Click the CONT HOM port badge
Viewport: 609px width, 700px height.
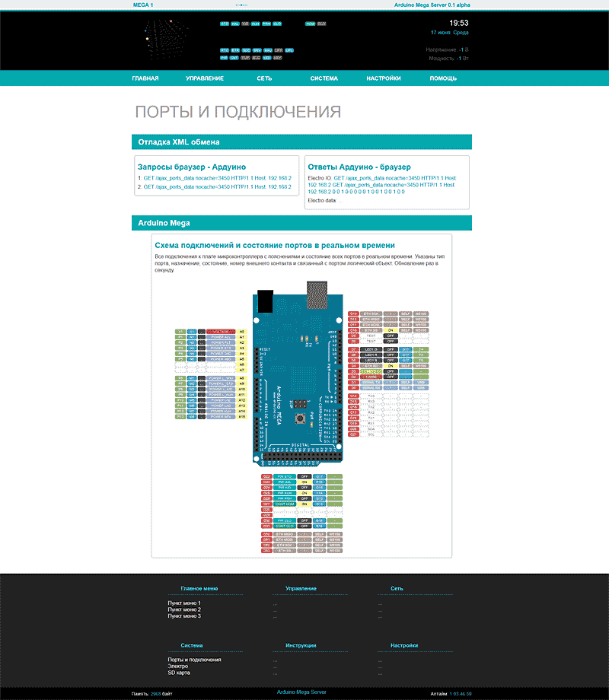click(285, 504)
